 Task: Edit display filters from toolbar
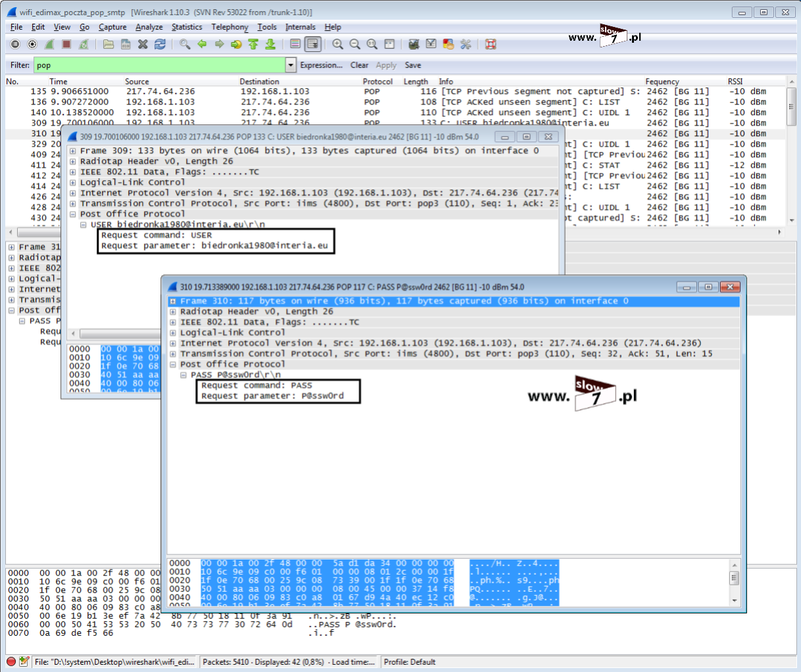tap(431, 44)
